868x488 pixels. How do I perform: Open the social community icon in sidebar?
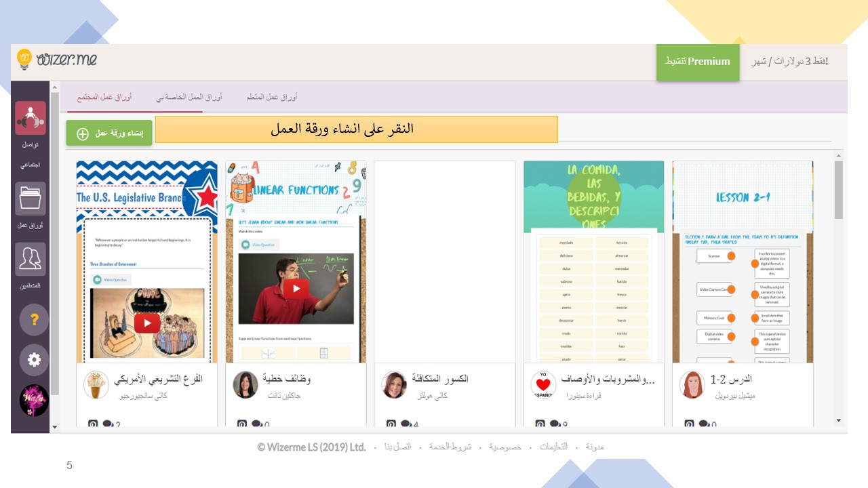(x=31, y=119)
